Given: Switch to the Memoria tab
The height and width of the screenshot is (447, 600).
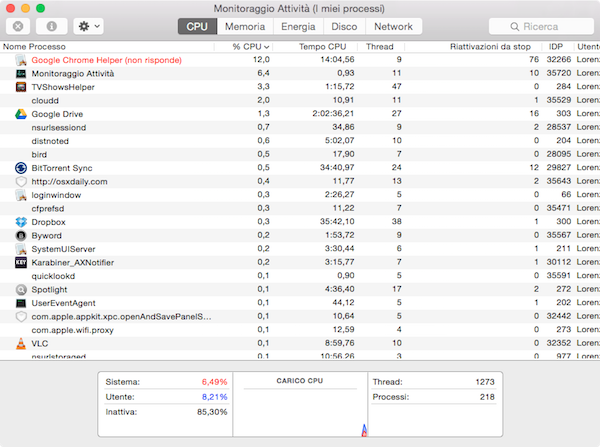Looking at the screenshot, I should pyautogui.click(x=245, y=26).
